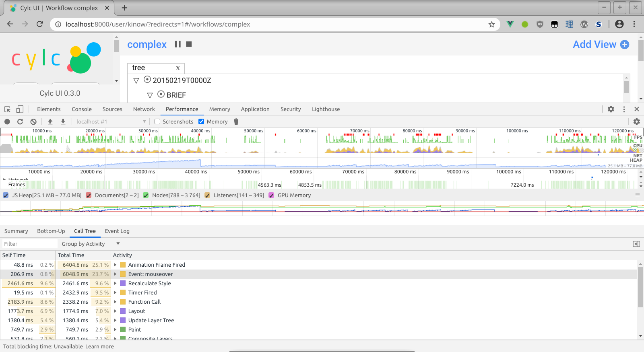644x352 pixels.
Task: Expand the Layout row
Action: click(x=115, y=311)
